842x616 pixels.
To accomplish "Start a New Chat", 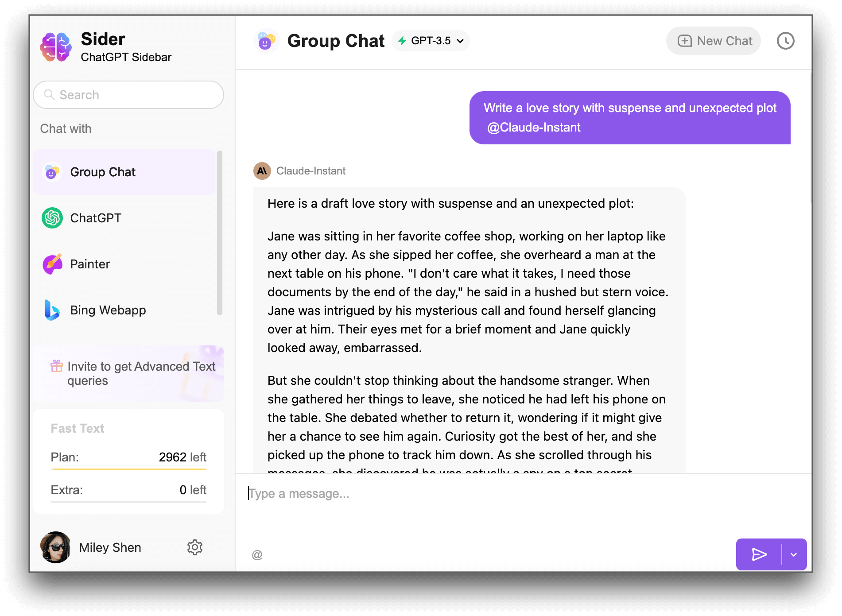I will click(x=714, y=41).
